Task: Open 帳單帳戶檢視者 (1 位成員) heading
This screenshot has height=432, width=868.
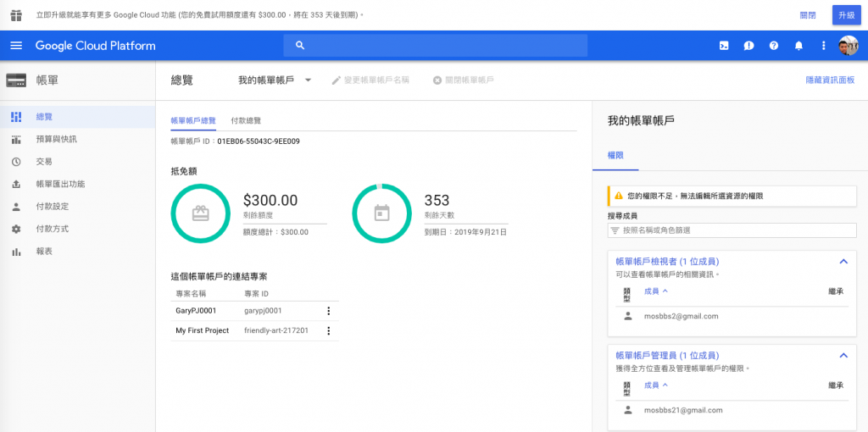Action: pos(668,261)
